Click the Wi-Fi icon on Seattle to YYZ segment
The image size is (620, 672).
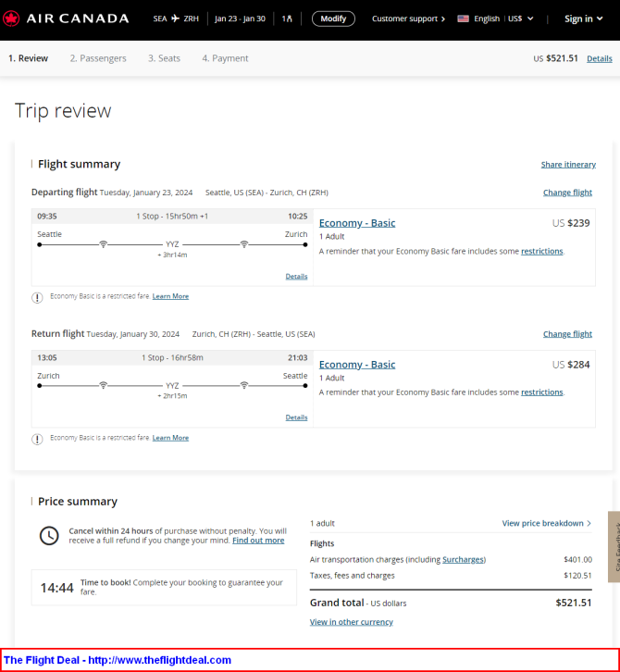point(104,244)
